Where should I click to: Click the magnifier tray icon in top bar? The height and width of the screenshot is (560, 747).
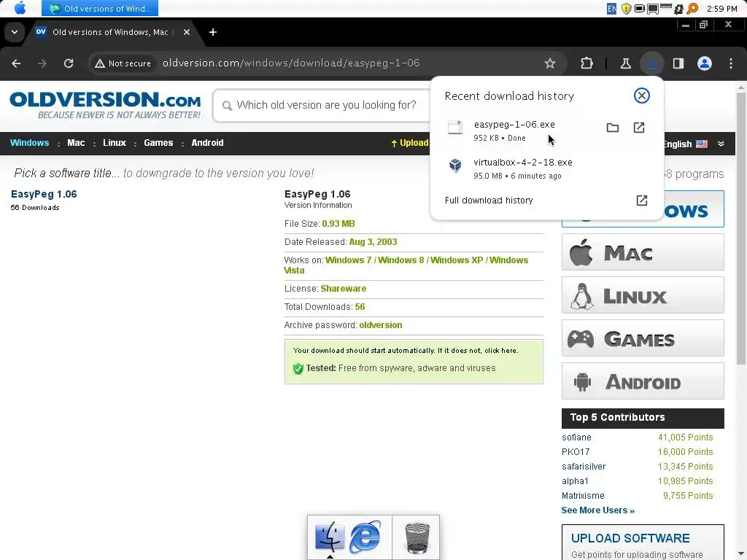pos(693,8)
